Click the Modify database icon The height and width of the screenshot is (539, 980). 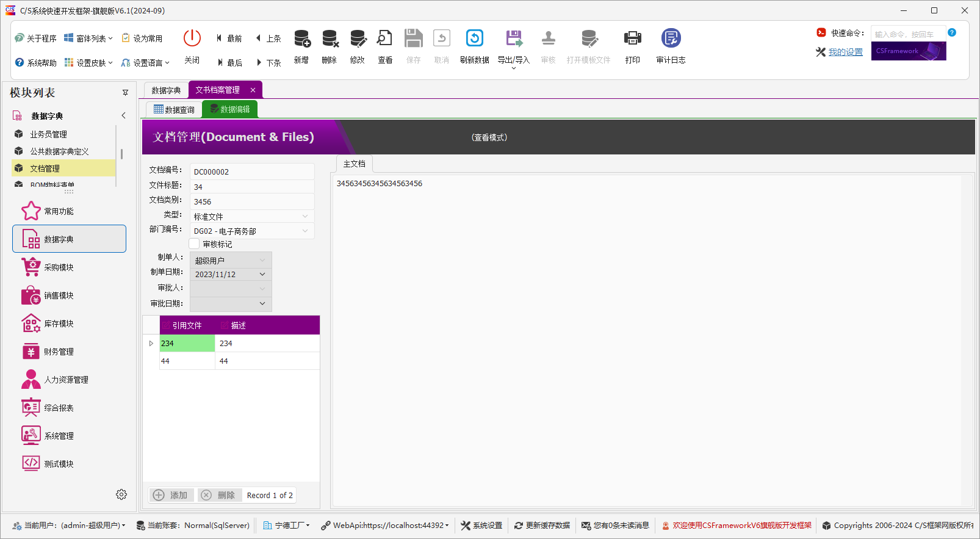click(358, 38)
